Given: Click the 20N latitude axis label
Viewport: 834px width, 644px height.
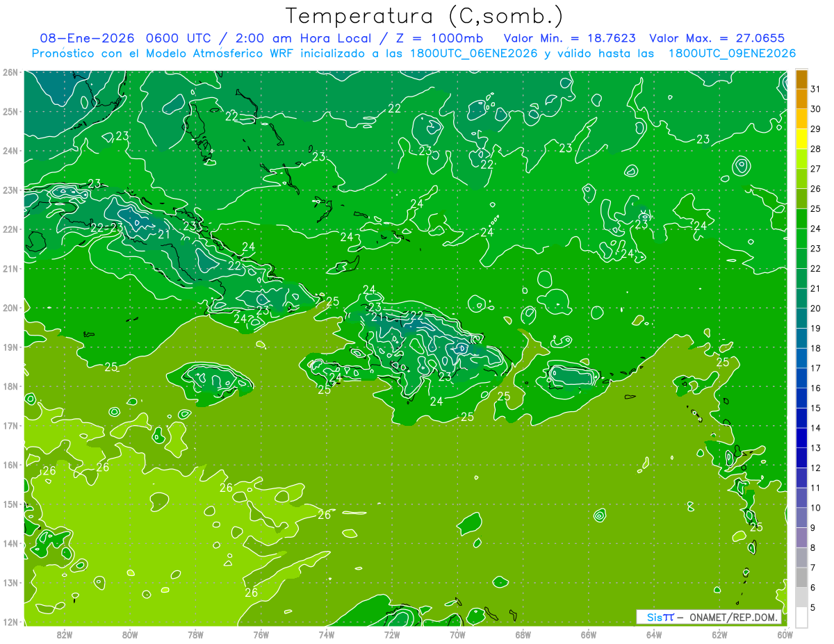Looking at the screenshot, I should (10, 308).
